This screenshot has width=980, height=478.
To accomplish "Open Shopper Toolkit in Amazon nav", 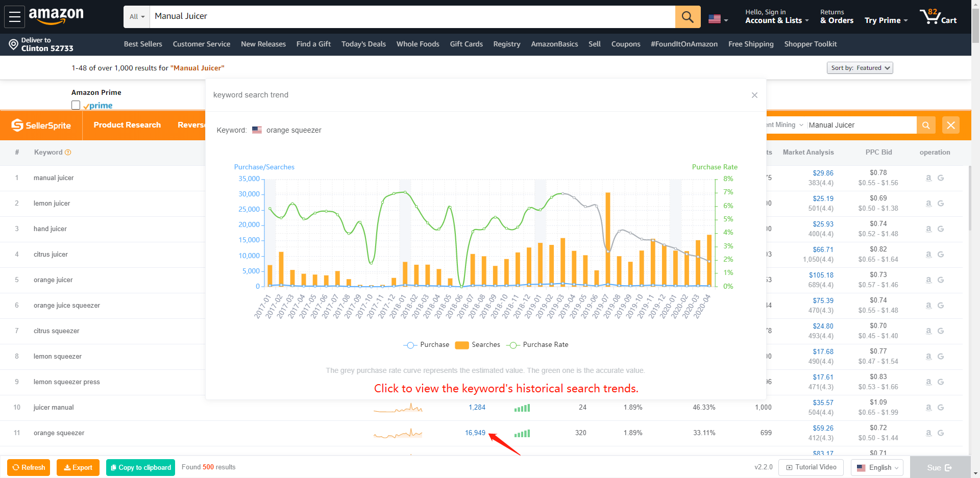I will 811,44.
